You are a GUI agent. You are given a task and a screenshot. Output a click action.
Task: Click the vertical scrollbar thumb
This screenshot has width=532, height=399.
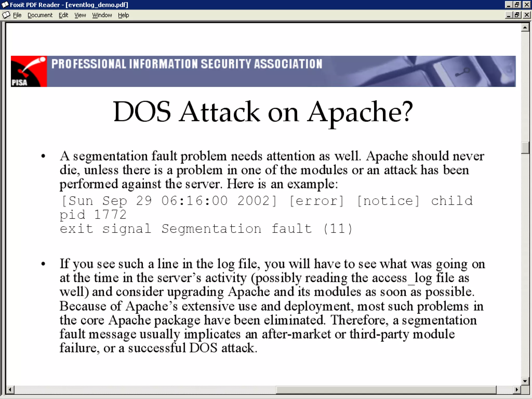point(525,148)
